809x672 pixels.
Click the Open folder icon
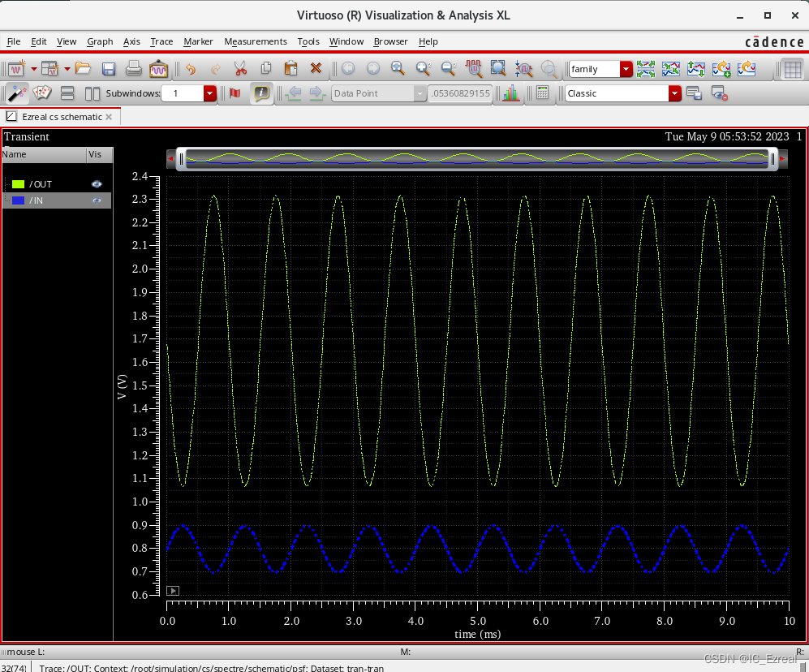83,69
